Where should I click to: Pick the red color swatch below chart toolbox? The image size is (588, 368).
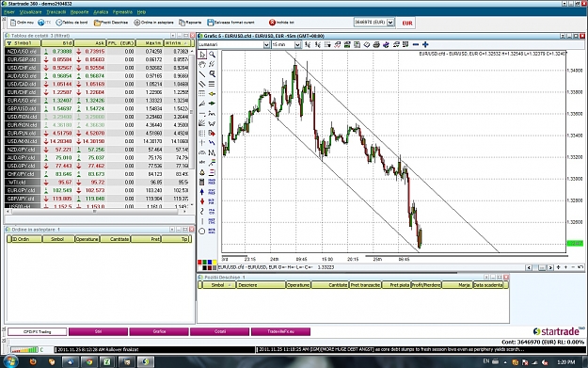[199, 263]
